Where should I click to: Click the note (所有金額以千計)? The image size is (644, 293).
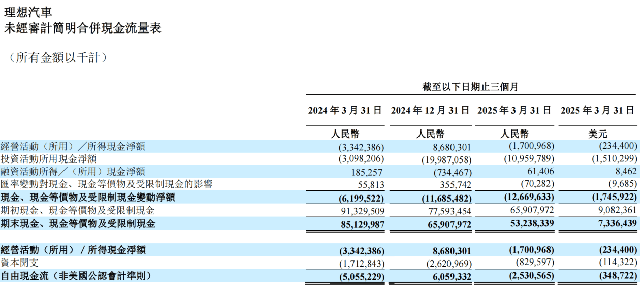click(58, 58)
